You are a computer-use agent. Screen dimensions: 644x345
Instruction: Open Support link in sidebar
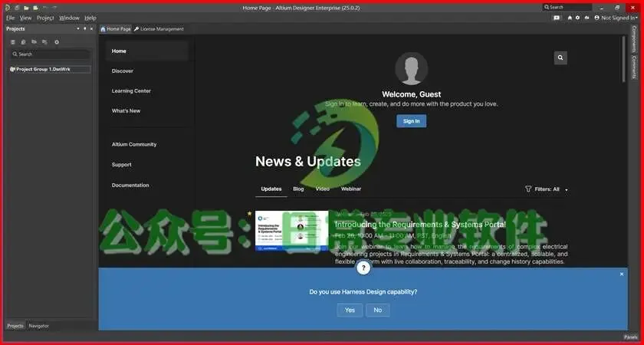(x=122, y=165)
